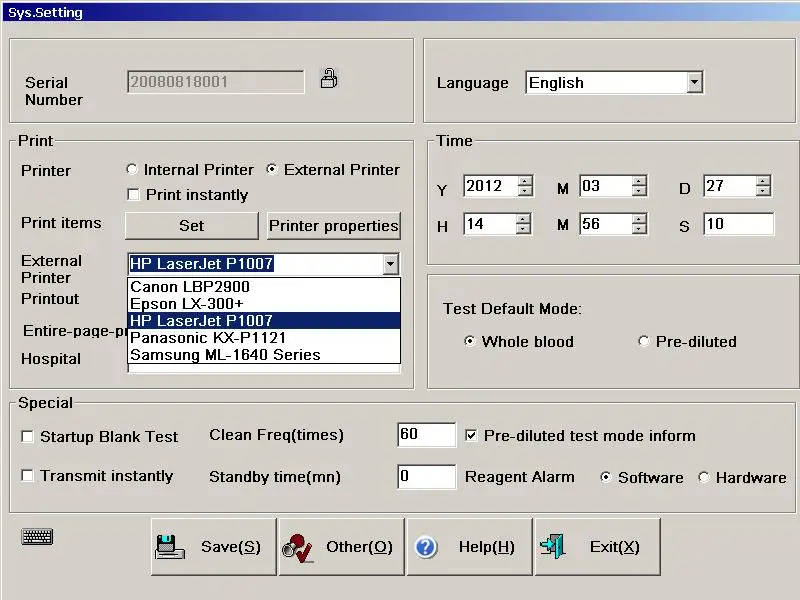The height and width of the screenshot is (600, 800).
Task: Open Printer properties
Action: tap(333, 226)
